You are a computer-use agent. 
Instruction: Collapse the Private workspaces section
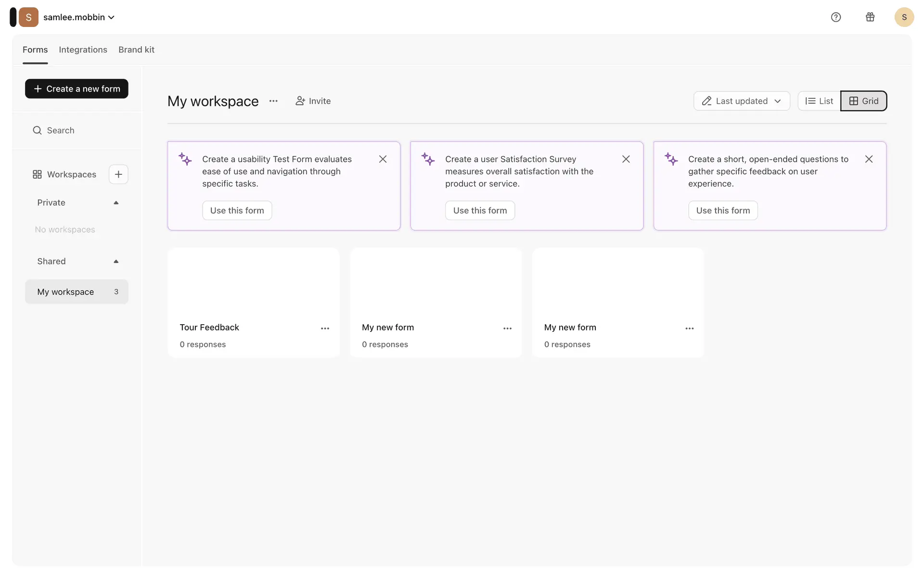pos(116,203)
